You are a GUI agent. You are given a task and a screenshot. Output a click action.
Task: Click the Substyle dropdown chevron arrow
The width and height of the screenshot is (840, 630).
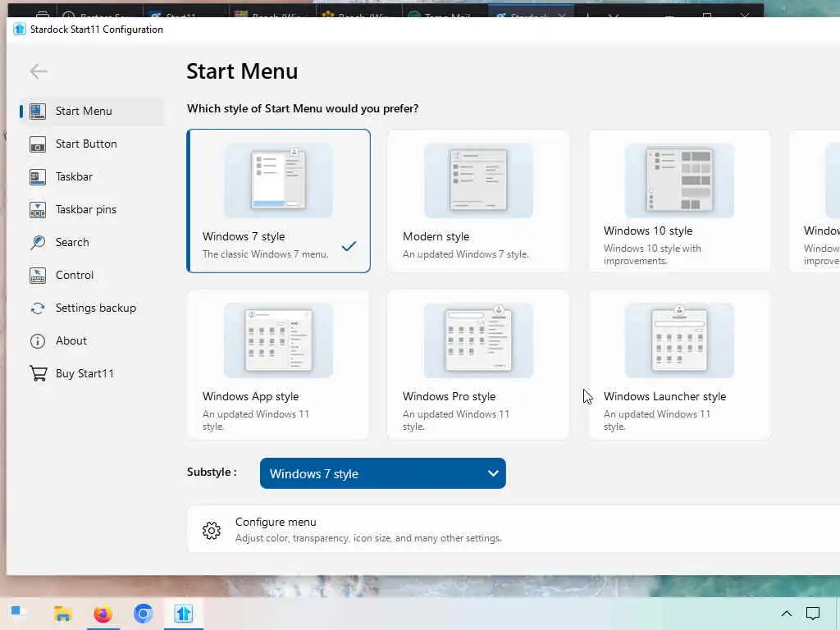[x=493, y=473]
